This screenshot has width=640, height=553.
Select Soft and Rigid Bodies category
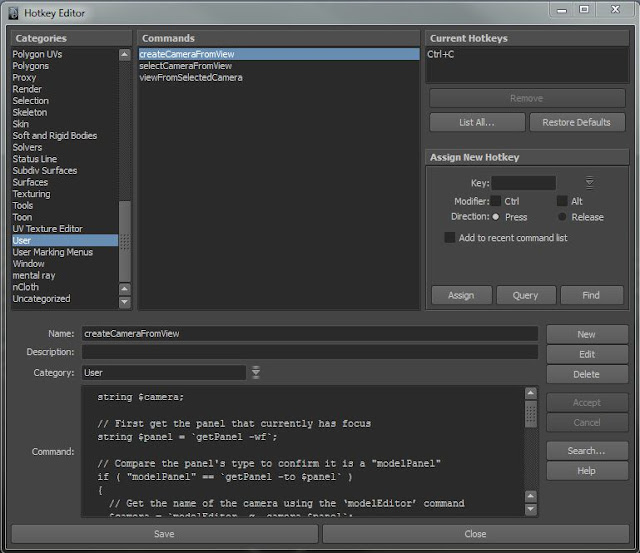pyautogui.click(x=64, y=135)
